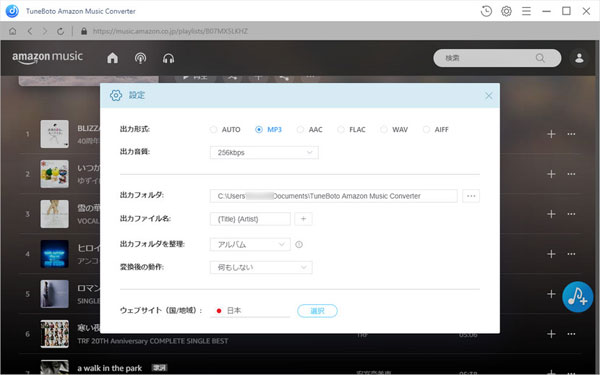Click the {Title} {Artist} filename field
The width and height of the screenshot is (600, 375).
coord(250,219)
